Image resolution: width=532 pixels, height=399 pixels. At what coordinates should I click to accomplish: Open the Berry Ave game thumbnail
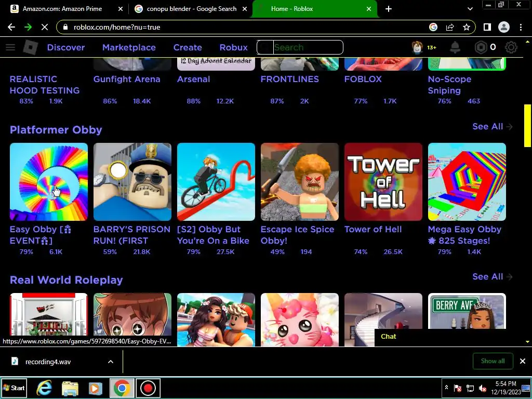(467, 311)
